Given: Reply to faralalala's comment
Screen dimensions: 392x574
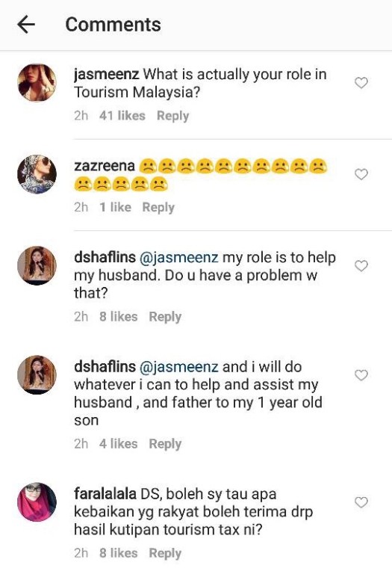Looking at the screenshot, I should (165, 553).
